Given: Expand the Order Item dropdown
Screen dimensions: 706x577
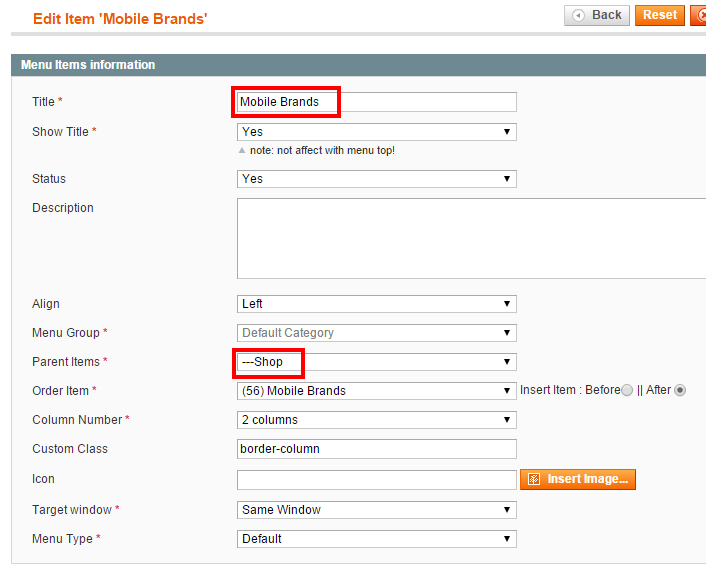Looking at the screenshot, I should 376,391.
